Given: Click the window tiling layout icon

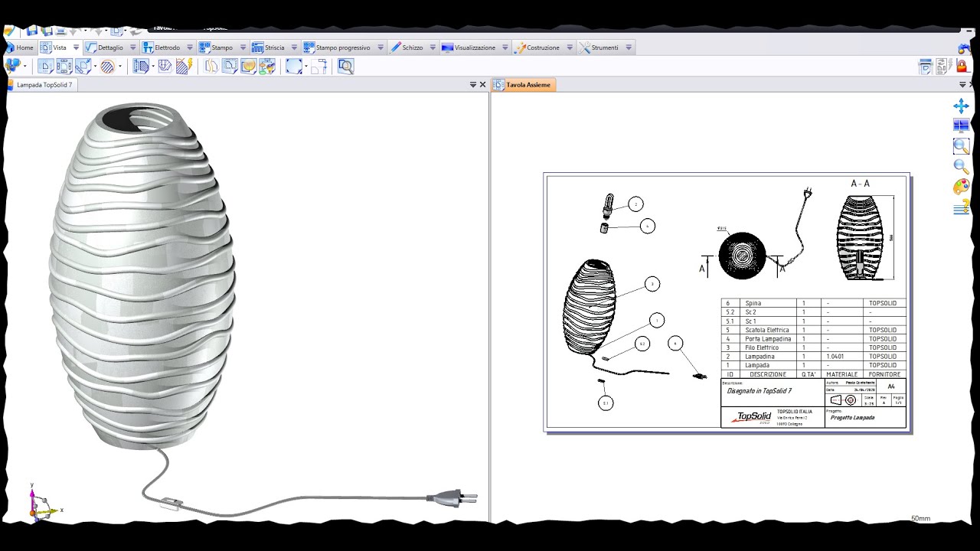Looking at the screenshot, I should click(x=961, y=126).
